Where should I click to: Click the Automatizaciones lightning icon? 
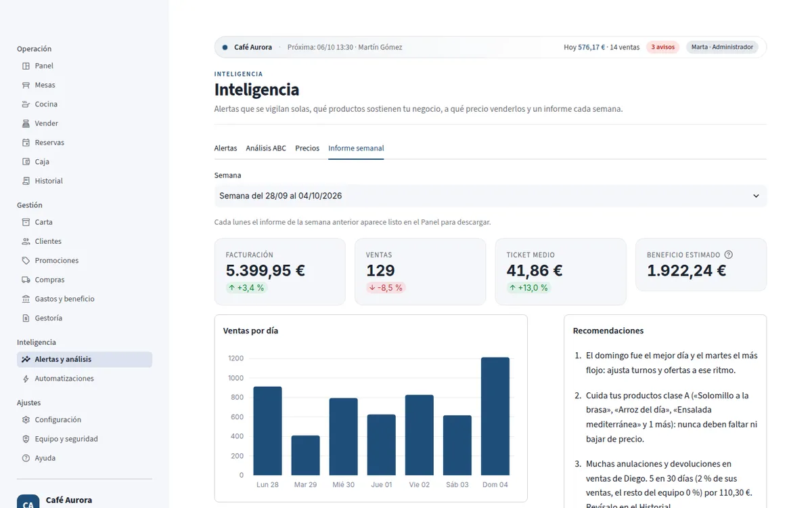click(x=26, y=379)
